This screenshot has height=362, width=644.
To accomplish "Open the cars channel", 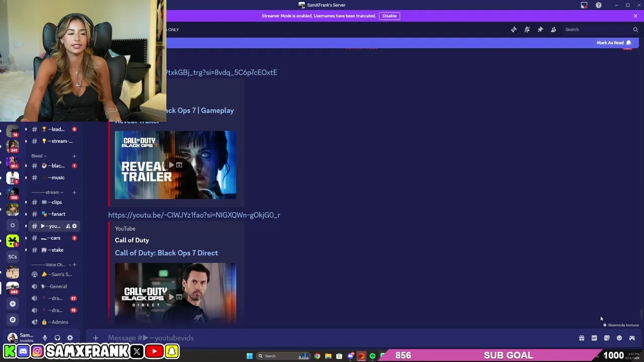I will 54,238.
